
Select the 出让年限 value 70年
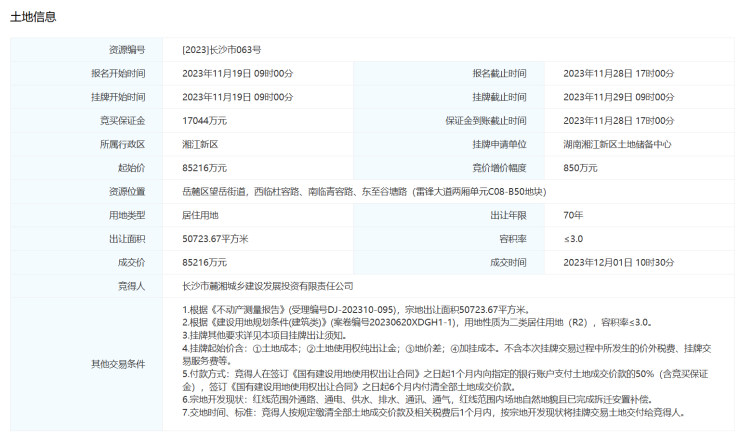573,215
